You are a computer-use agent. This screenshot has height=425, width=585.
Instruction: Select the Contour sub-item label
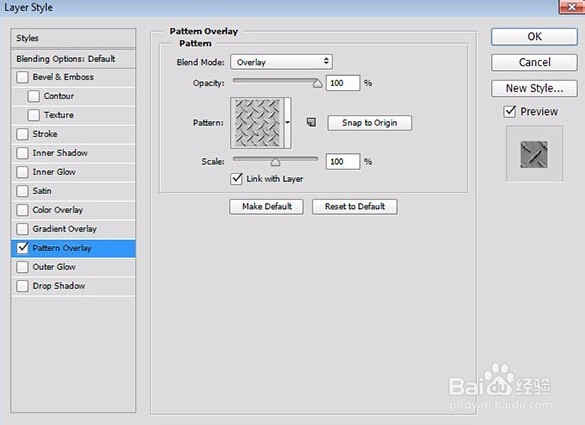(x=59, y=96)
